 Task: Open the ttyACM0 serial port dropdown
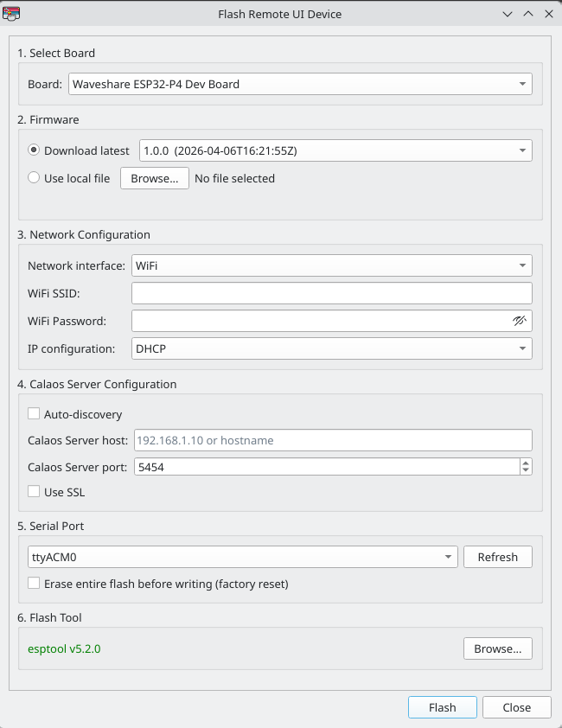238,557
